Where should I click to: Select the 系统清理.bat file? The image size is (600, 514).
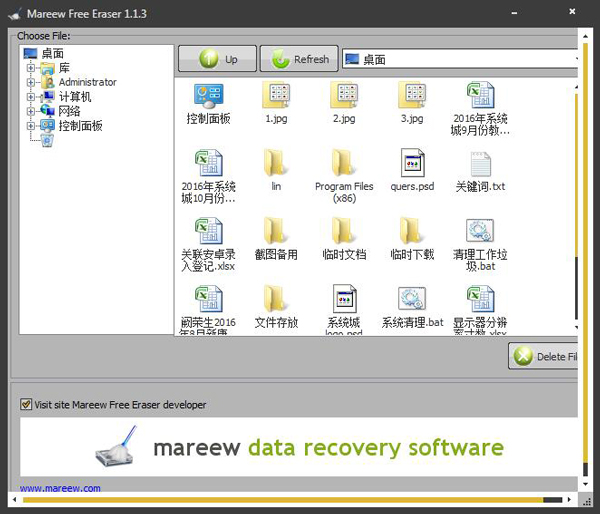412,307
